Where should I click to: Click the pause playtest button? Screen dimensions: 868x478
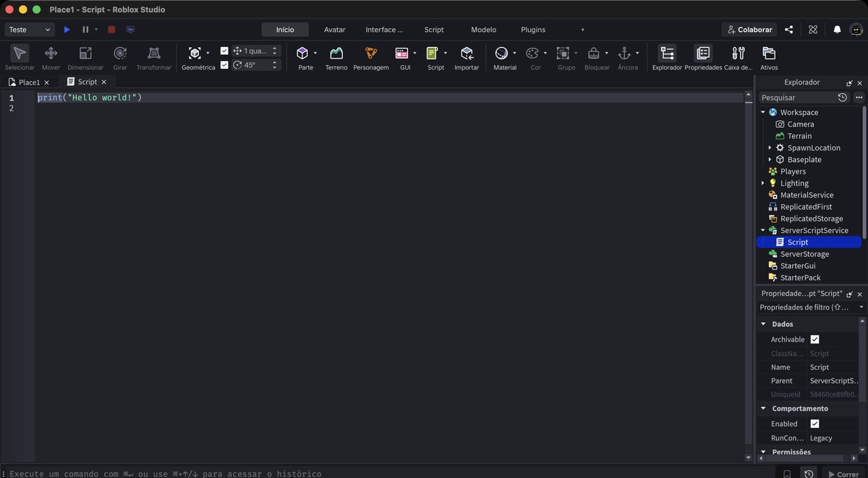[x=85, y=30]
